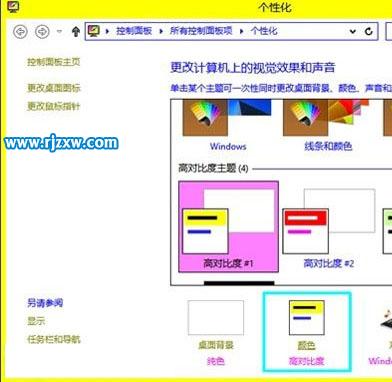Select the 线条和颜色 theme thumbnail

coord(326,117)
